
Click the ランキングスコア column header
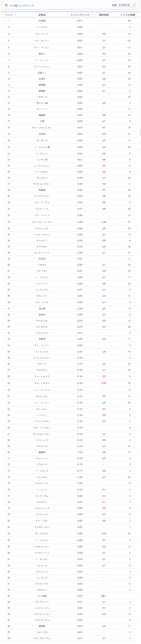coord(80,15)
